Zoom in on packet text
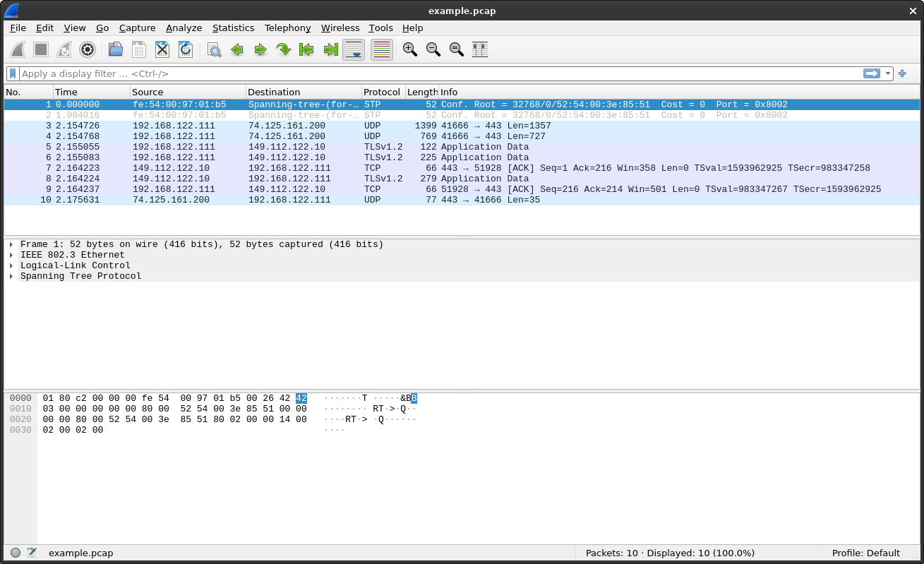Image resolution: width=924 pixels, height=564 pixels. [409, 49]
